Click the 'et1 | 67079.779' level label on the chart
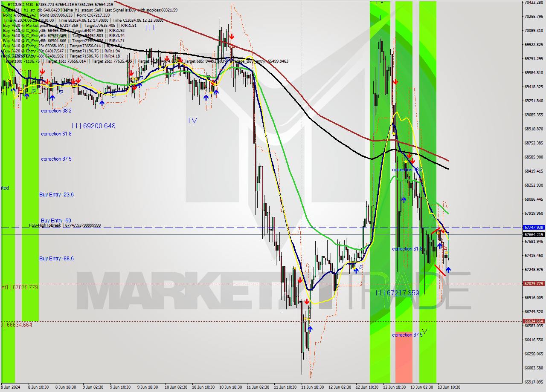Image resolution: width=546 pixels, height=392 pixels. pyautogui.click(x=19, y=288)
